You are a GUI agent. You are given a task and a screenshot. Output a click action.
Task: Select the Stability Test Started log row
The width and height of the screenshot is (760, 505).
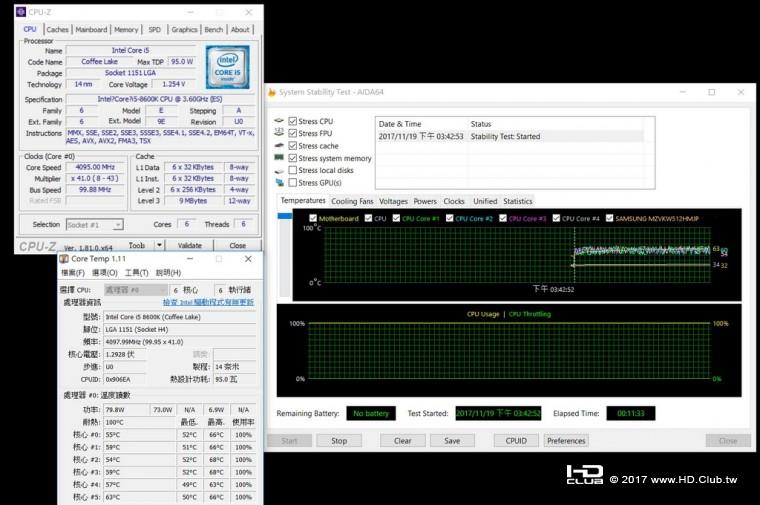pyautogui.click(x=505, y=137)
